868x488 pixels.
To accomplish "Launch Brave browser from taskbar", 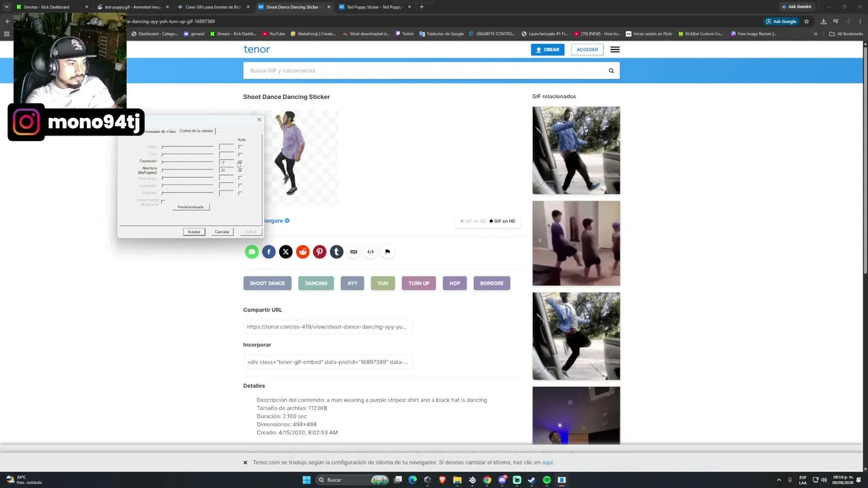I will (x=443, y=480).
